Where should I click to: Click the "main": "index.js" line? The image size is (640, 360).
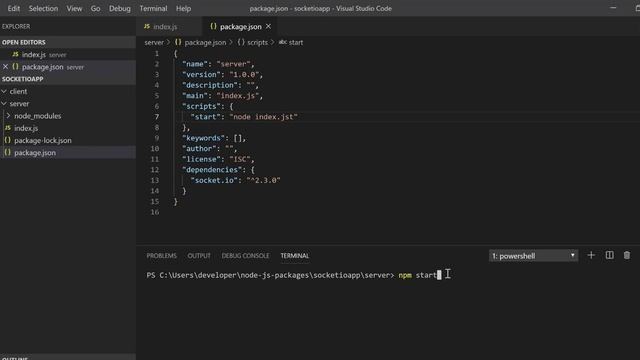click(x=222, y=96)
